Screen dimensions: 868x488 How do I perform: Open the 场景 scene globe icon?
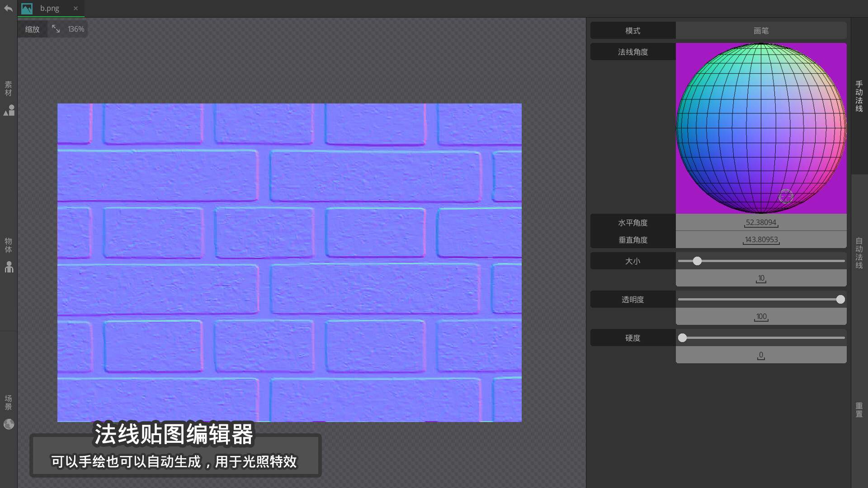(x=9, y=424)
